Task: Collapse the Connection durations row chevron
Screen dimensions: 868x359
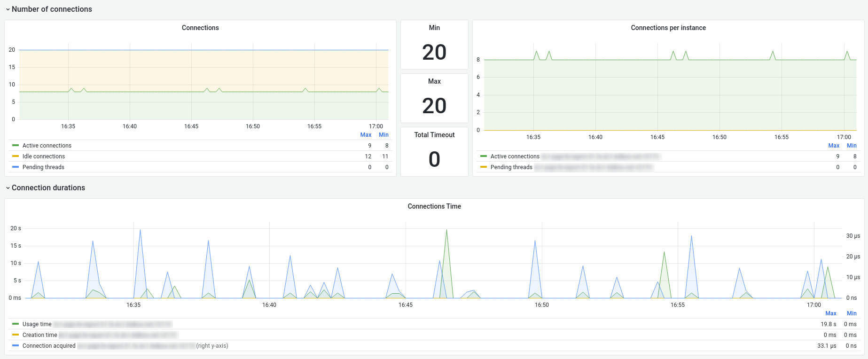Action: [x=8, y=188]
